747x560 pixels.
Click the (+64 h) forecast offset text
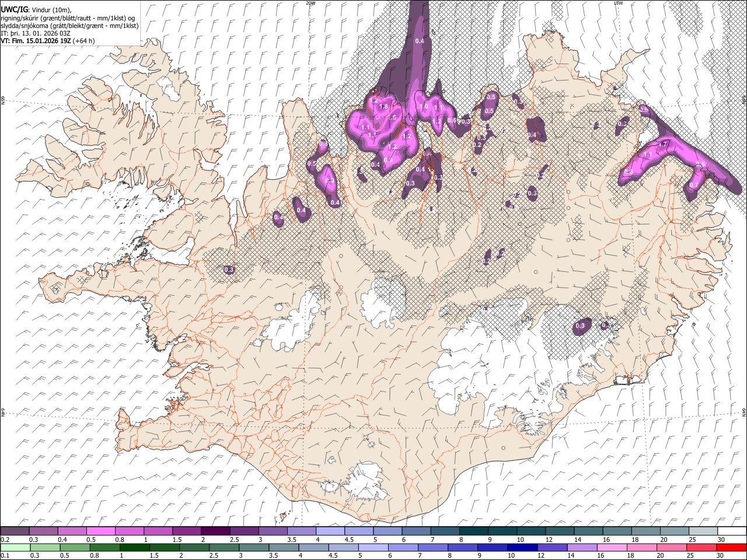pos(84,41)
